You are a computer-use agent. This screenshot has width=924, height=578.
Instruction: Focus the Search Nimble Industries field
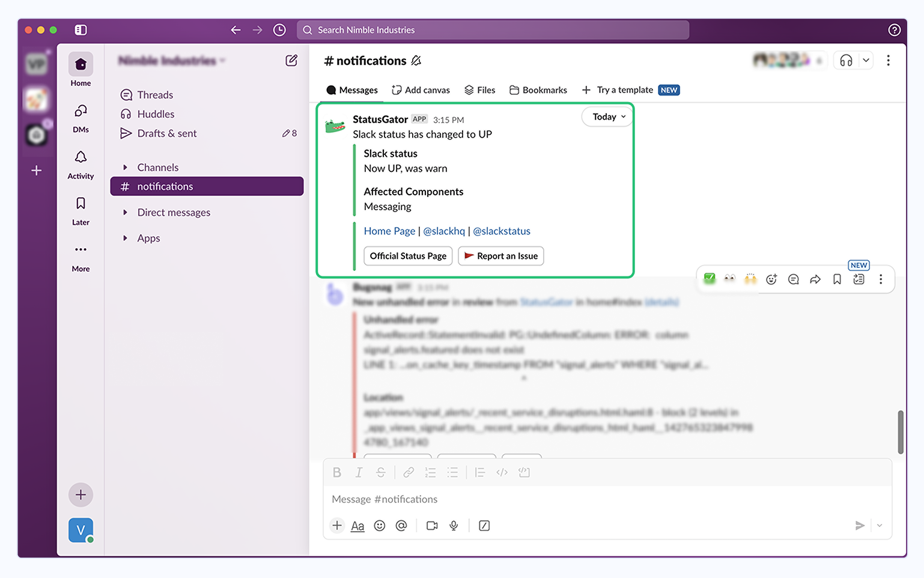[493, 30]
